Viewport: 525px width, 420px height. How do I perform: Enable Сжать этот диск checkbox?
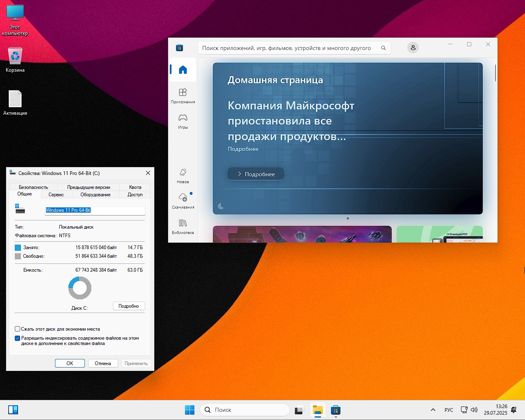(18, 329)
